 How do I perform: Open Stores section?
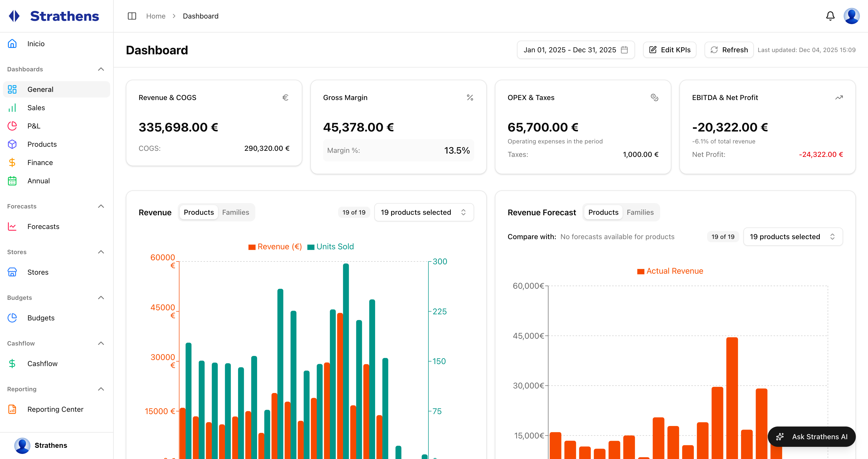[x=38, y=272]
